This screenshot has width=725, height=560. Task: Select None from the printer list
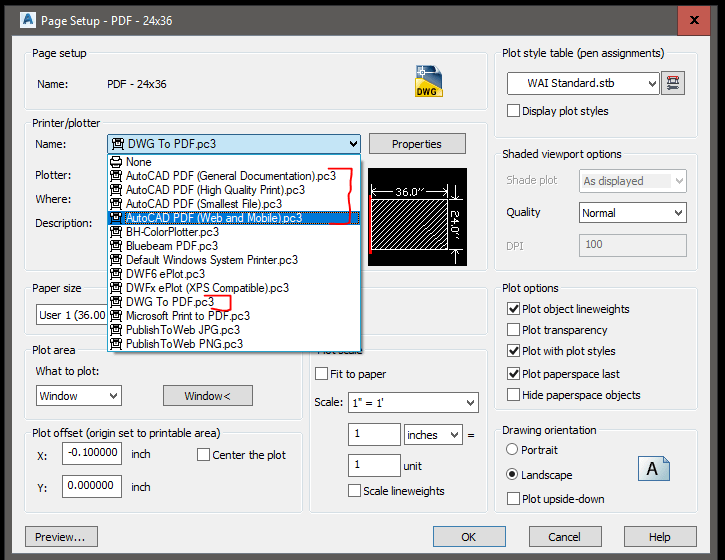(x=234, y=162)
